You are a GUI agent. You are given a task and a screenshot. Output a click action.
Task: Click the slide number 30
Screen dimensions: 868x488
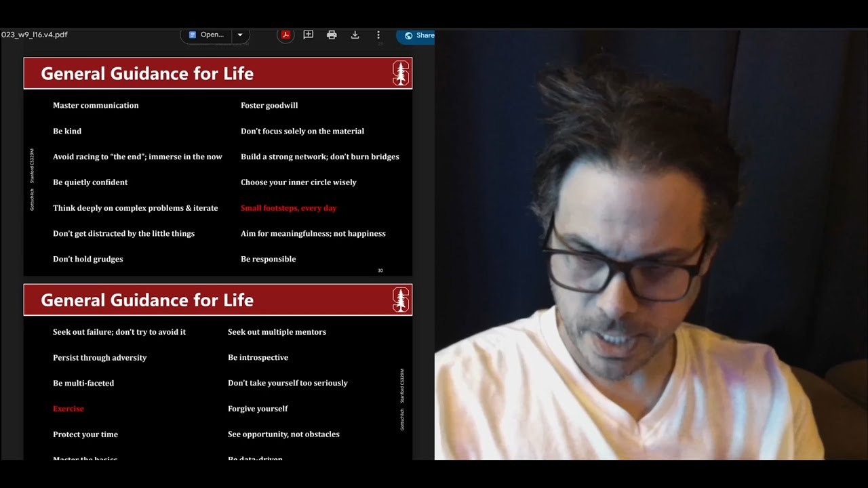[x=380, y=270]
